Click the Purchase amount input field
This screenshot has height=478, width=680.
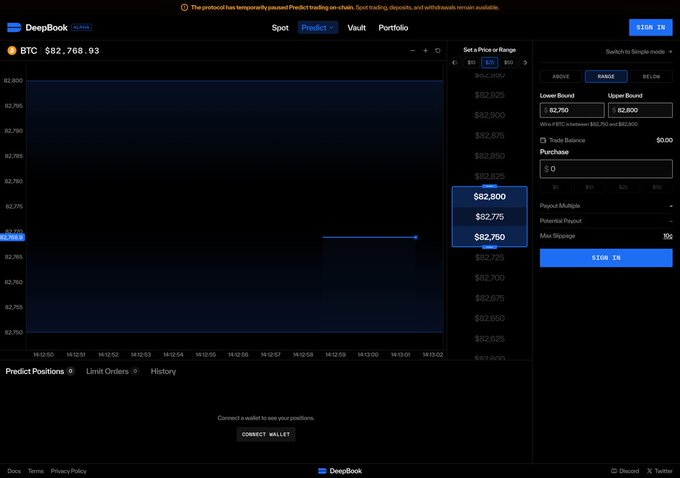pos(606,169)
